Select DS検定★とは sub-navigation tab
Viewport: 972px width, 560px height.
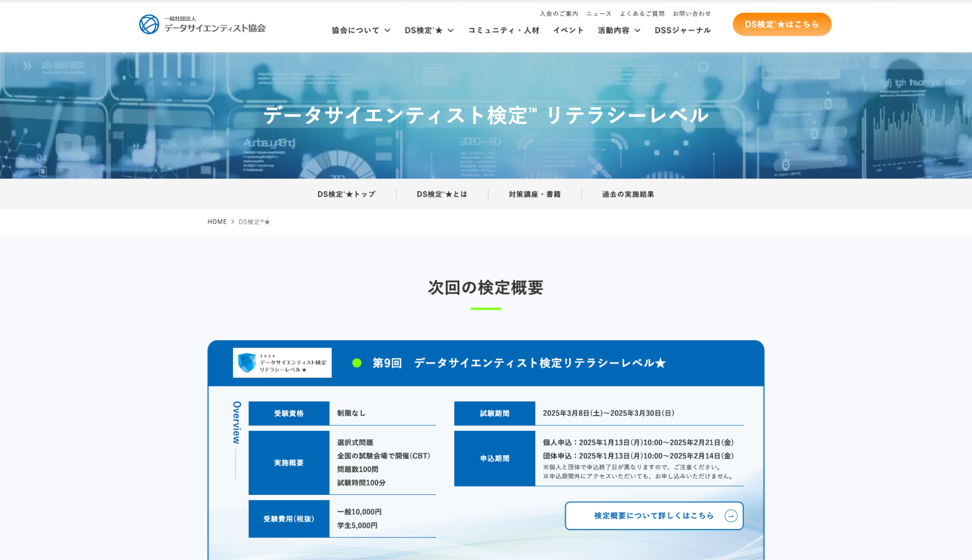(442, 194)
